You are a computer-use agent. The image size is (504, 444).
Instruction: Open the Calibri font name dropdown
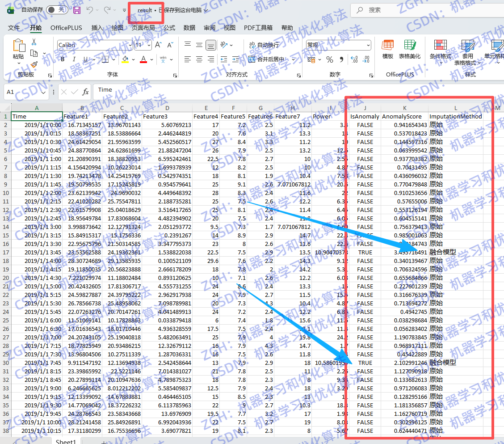point(130,45)
